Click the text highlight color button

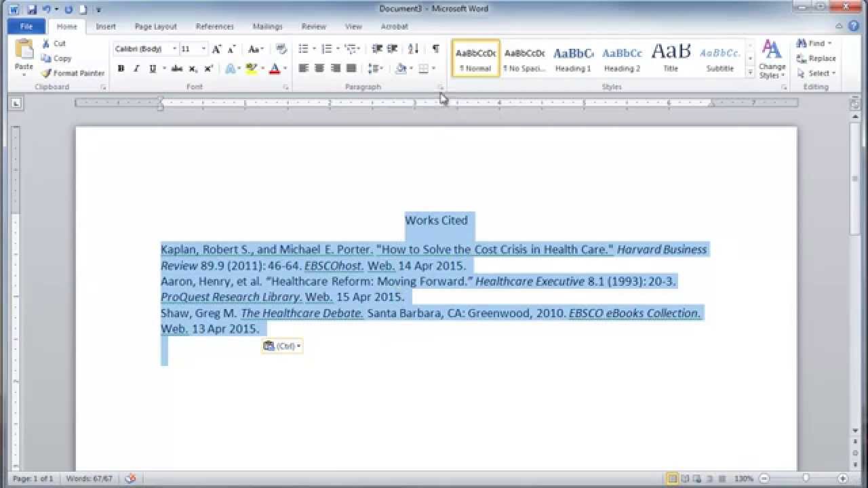[x=251, y=68]
